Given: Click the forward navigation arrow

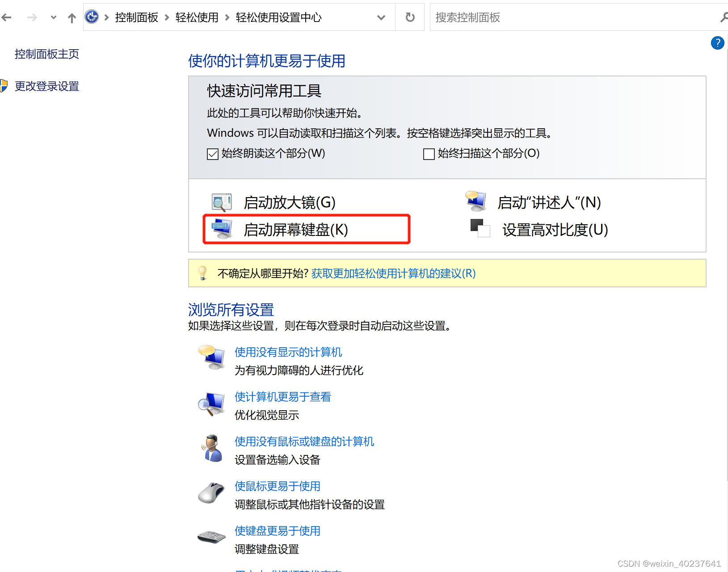Looking at the screenshot, I should coord(32,17).
